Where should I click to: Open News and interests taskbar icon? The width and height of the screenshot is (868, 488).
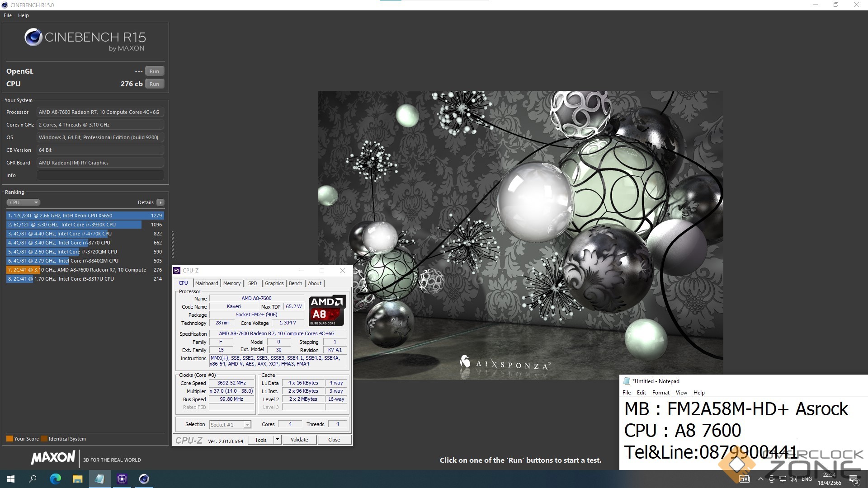pyautogui.click(x=744, y=479)
